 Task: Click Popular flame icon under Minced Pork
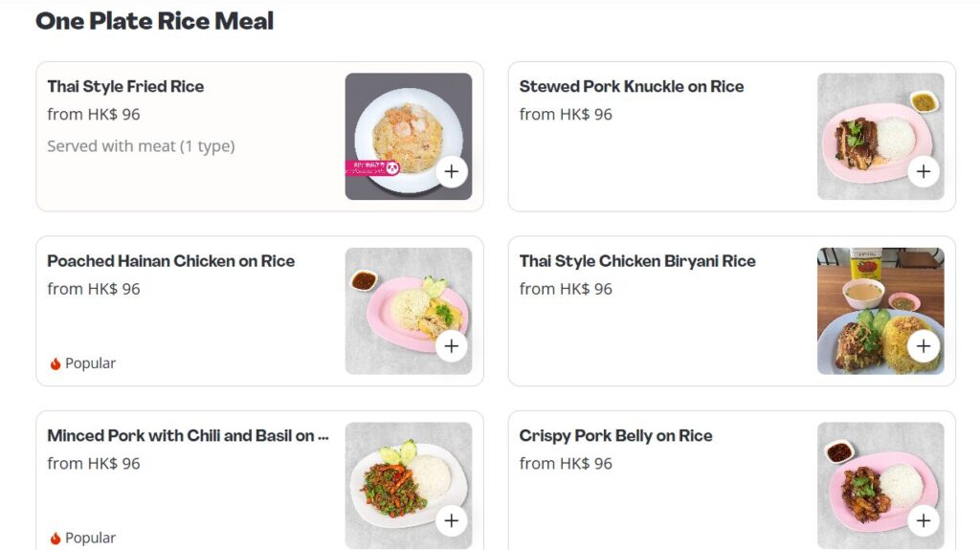pos(56,539)
